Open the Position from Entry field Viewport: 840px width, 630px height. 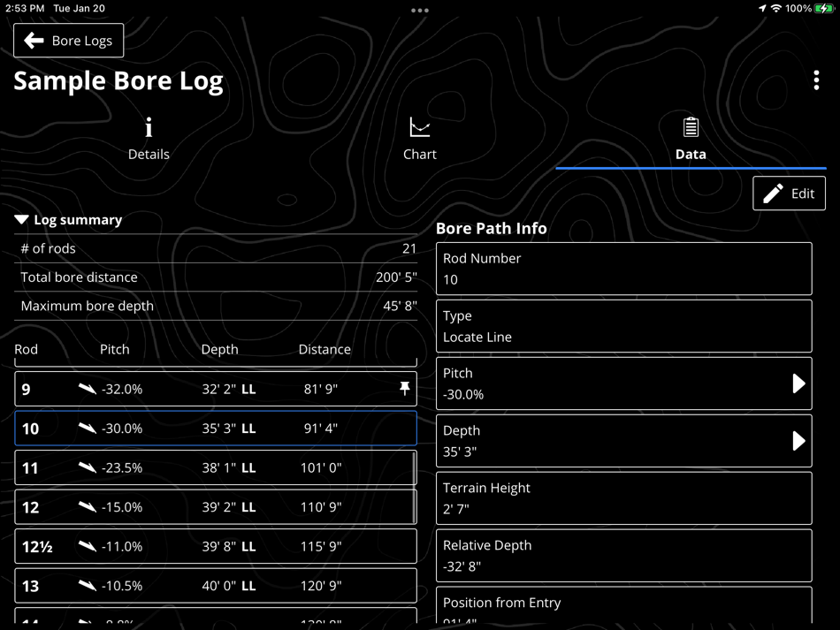[x=623, y=605]
